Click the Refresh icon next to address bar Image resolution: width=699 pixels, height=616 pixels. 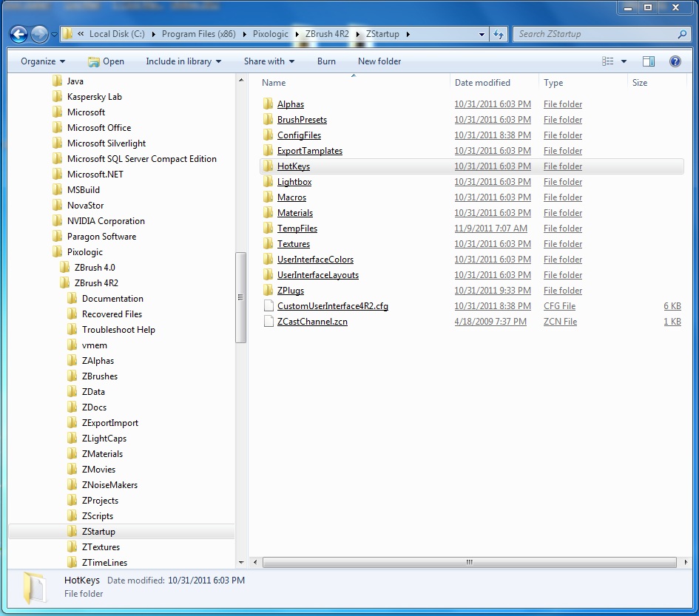coord(498,34)
